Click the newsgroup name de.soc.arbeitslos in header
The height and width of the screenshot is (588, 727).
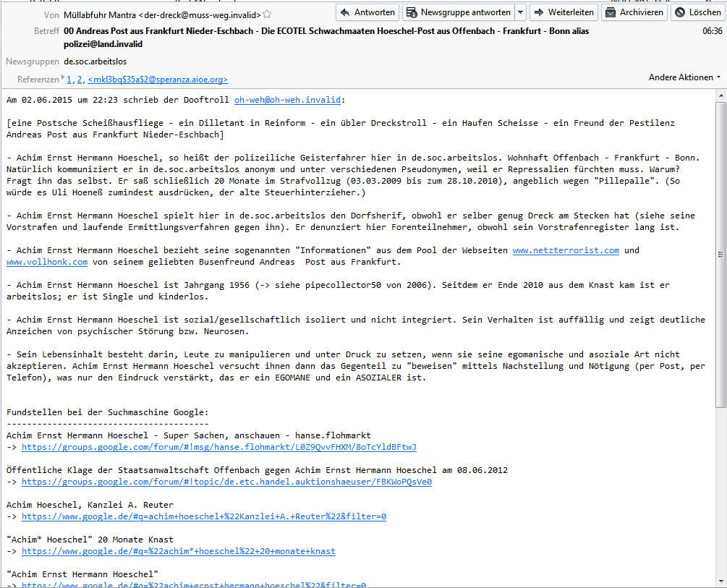(x=95, y=61)
